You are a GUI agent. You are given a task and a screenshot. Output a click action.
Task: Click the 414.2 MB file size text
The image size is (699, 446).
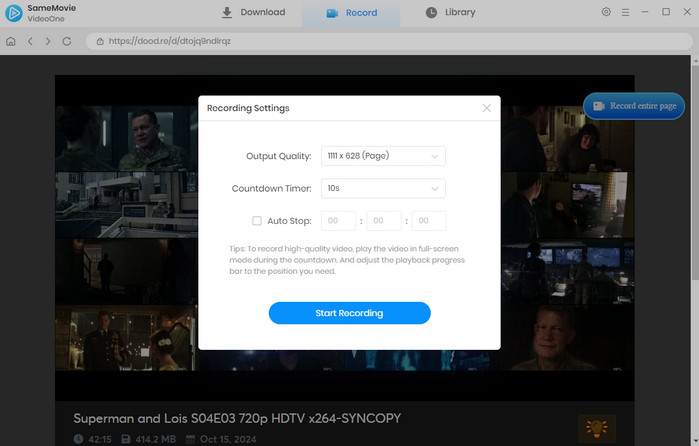click(x=156, y=439)
